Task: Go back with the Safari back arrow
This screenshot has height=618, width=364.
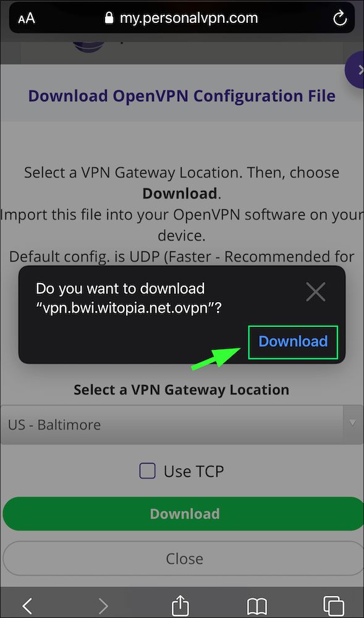Action: [27, 605]
